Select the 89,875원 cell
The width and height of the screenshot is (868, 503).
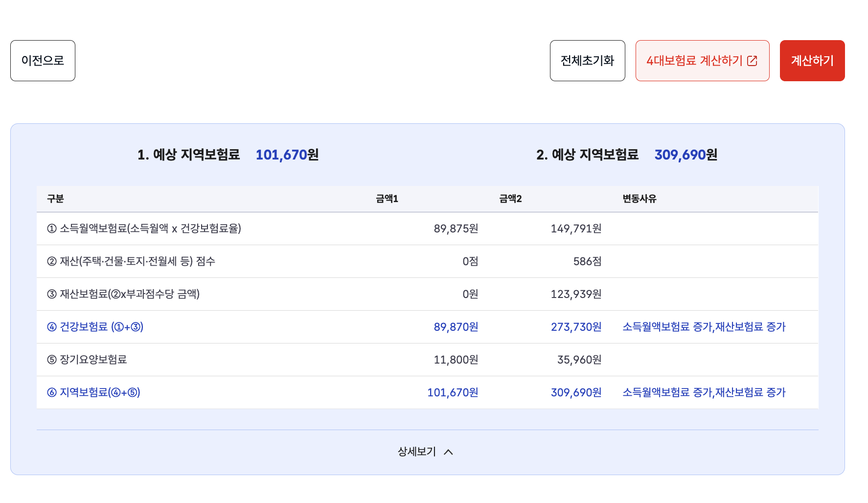pos(456,229)
